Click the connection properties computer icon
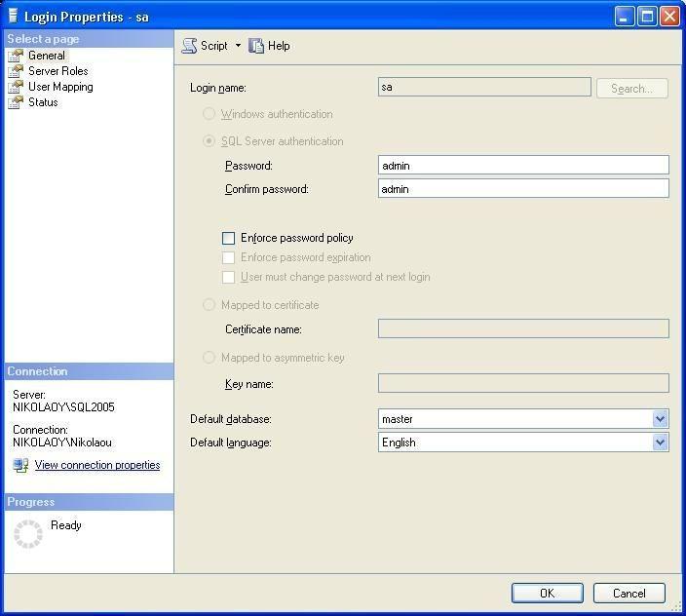Viewport: 686px width, 616px height. click(x=20, y=465)
